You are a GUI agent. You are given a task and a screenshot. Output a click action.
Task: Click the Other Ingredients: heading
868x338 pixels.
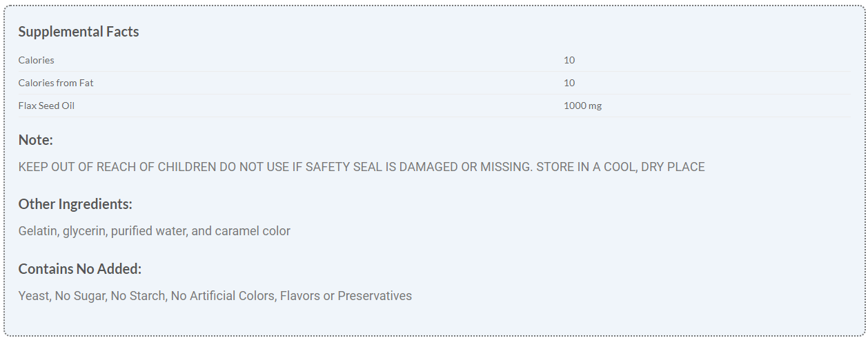click(75, 204)
